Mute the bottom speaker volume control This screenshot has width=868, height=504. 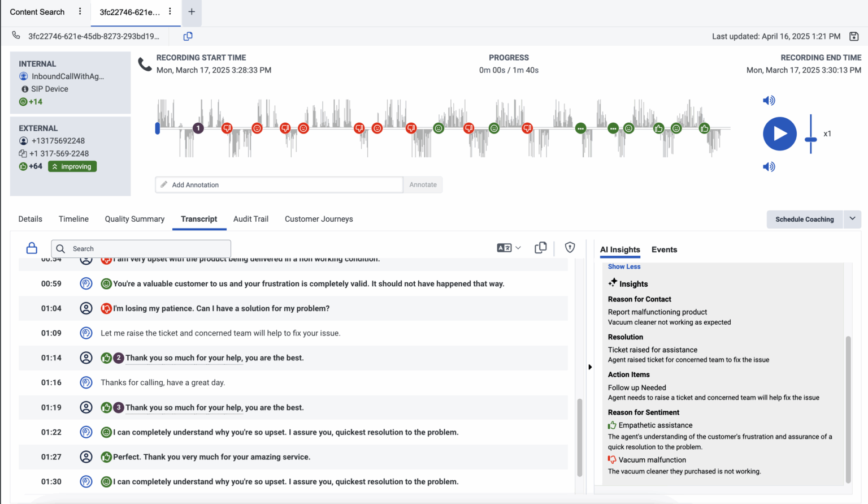pos(769,166)
